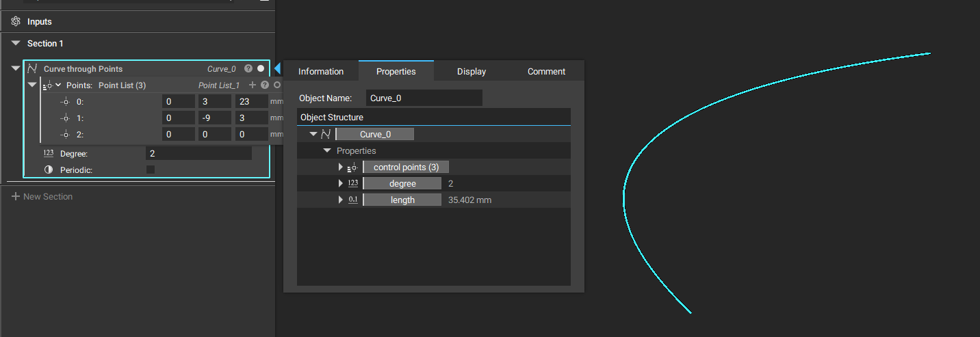Expand the control points (3) property
Viewport: 980px width, 337px height.
tap(341, 167)
